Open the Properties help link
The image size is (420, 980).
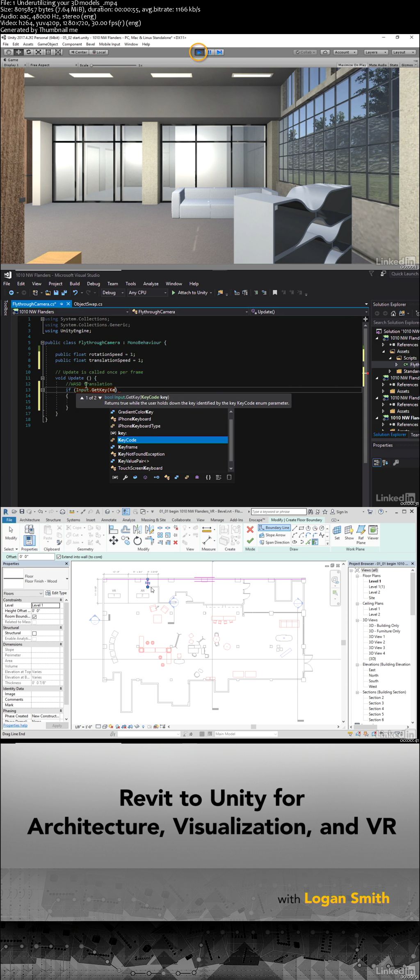15,725
